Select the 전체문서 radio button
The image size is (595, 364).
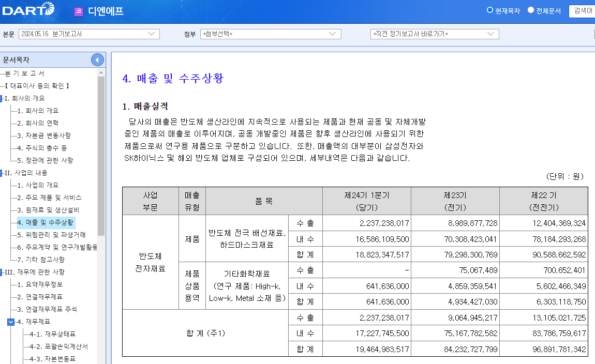(529, 9)
